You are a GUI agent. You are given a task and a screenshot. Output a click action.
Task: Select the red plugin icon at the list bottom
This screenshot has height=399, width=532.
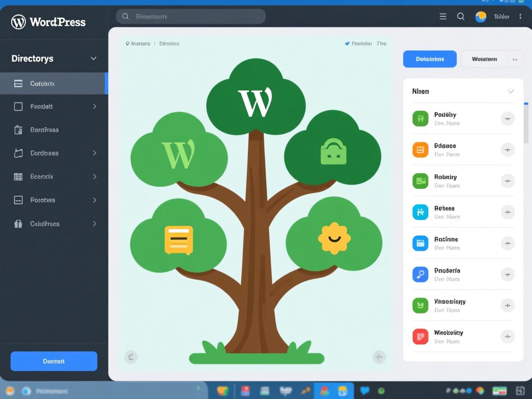[x=420, y=337]
